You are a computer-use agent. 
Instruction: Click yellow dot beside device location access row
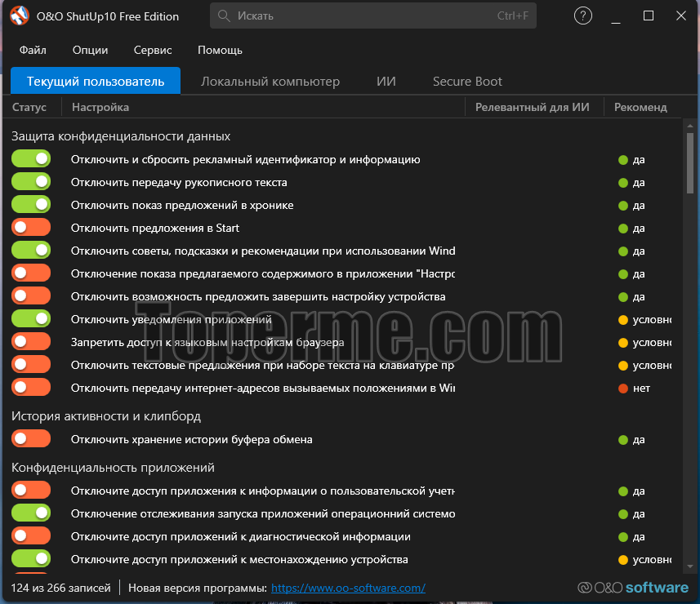pos(622,559)
